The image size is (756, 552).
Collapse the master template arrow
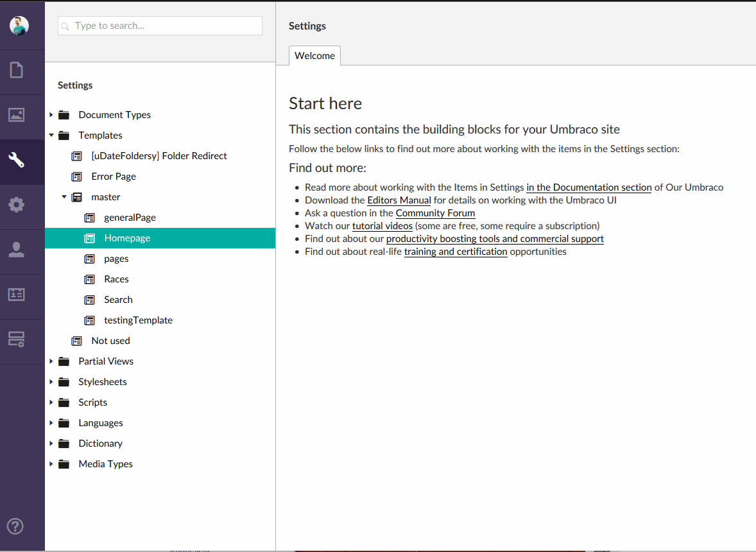pyautogui.click(x=64, y=196)
